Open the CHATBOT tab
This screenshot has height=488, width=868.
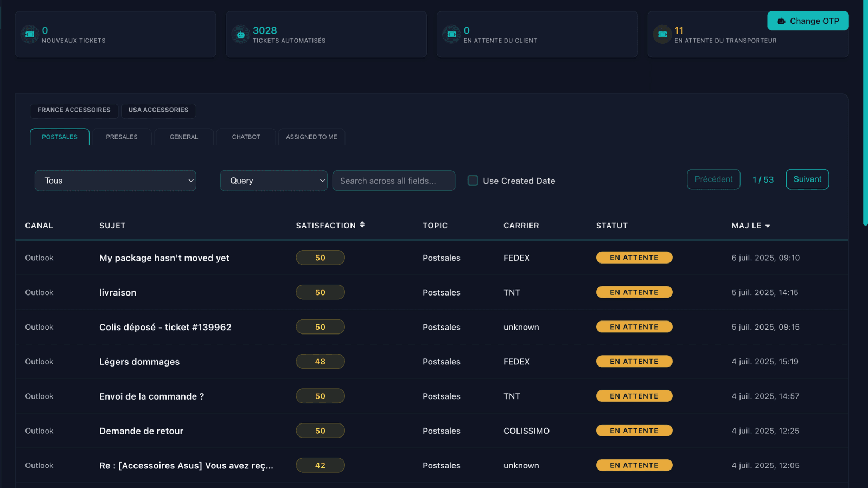(x=246, y=137)
